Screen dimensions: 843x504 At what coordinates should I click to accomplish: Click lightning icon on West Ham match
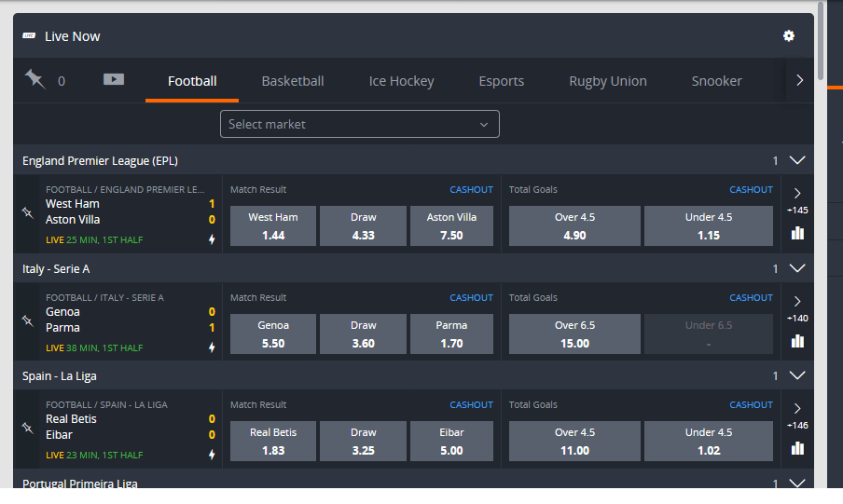[212, 239]
